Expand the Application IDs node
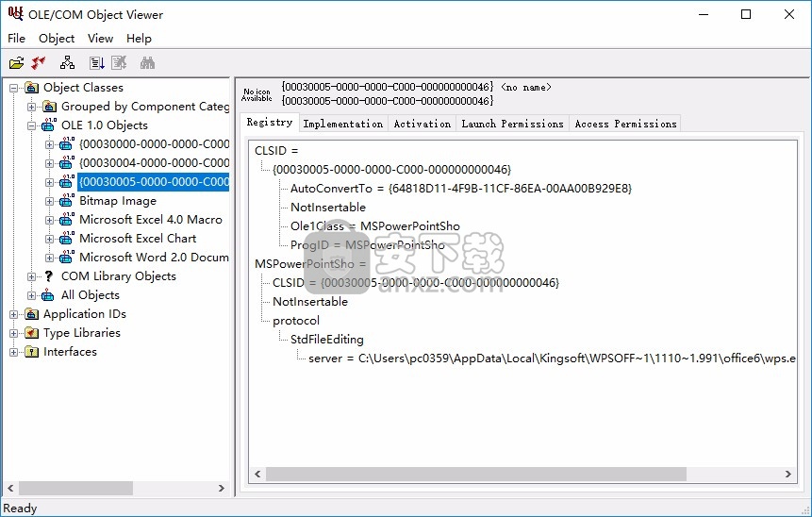The width and height of the screenshot is (812, 517). click(x=14, y=314)
